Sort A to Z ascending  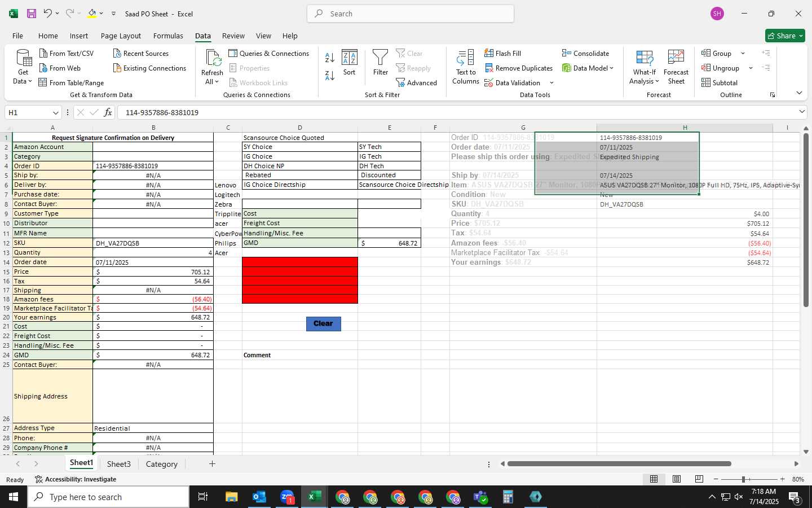pos(330,58)
